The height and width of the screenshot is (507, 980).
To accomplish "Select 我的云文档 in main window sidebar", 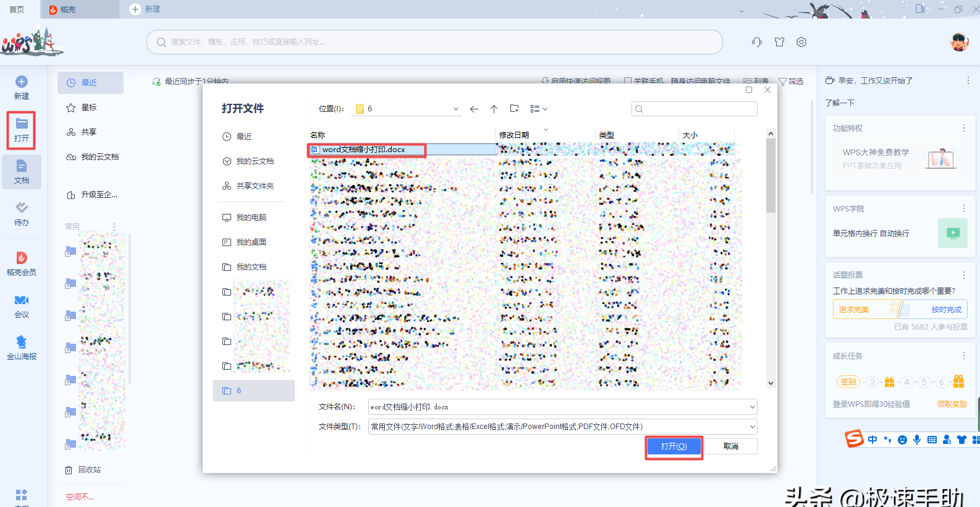I will click(91, 157).
